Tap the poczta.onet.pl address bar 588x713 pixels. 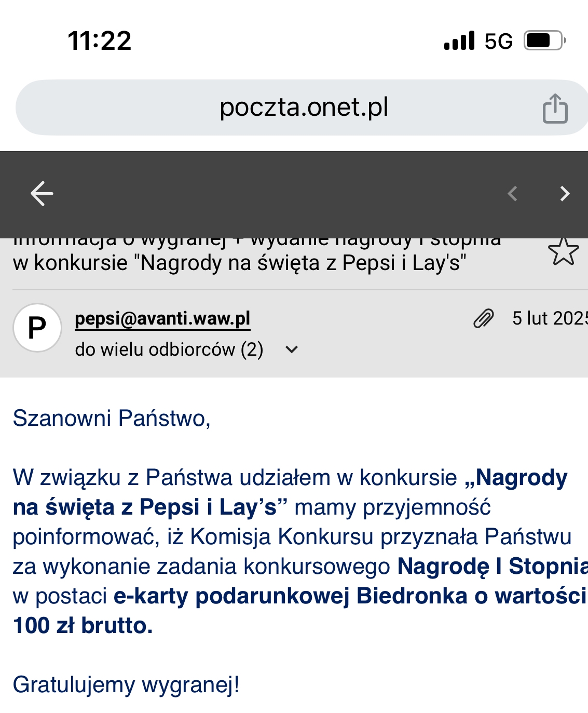304,107
